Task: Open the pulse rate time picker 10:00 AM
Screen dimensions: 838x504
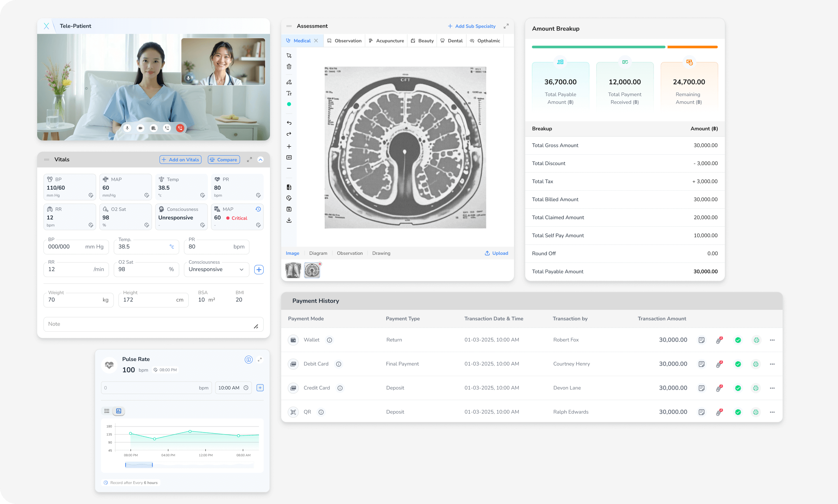Action: tap(233, 388)
